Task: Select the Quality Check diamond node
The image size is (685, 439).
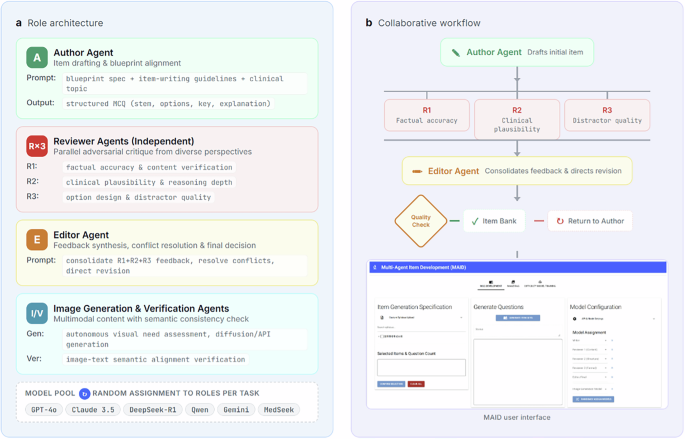Action: [x=421, y=221]
